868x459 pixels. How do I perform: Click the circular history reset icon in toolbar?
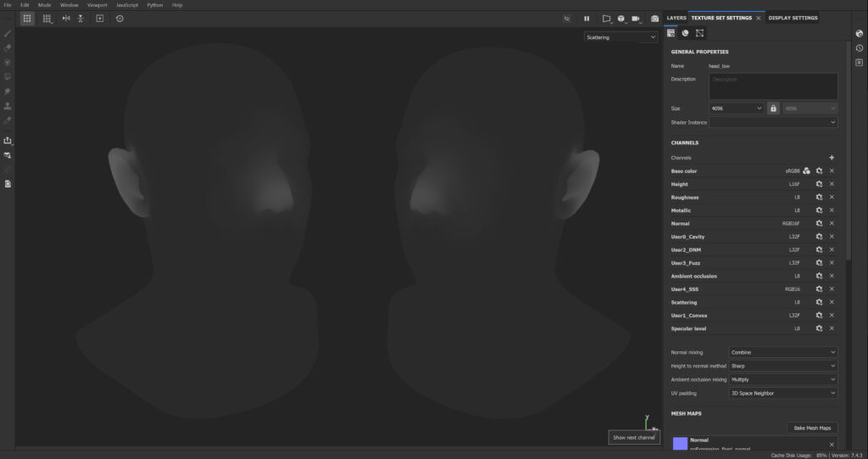120,19
